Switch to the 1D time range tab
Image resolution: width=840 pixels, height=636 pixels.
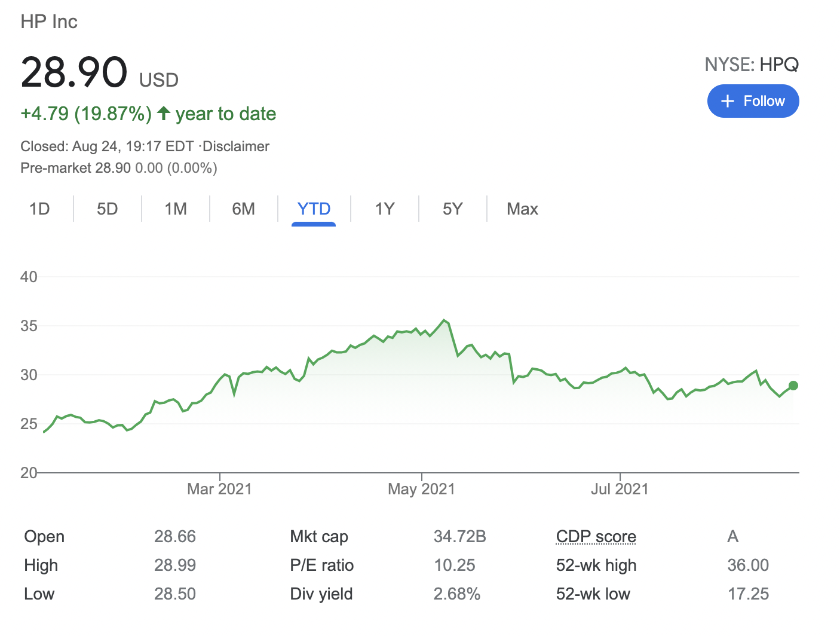[x=39, y=209]
